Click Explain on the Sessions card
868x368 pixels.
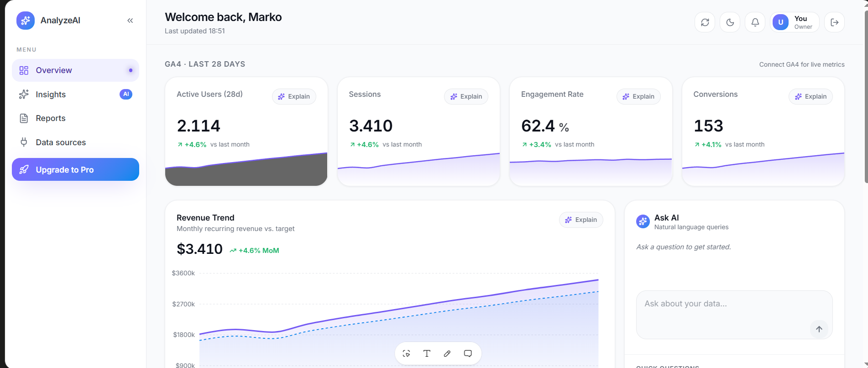point(466,96)
